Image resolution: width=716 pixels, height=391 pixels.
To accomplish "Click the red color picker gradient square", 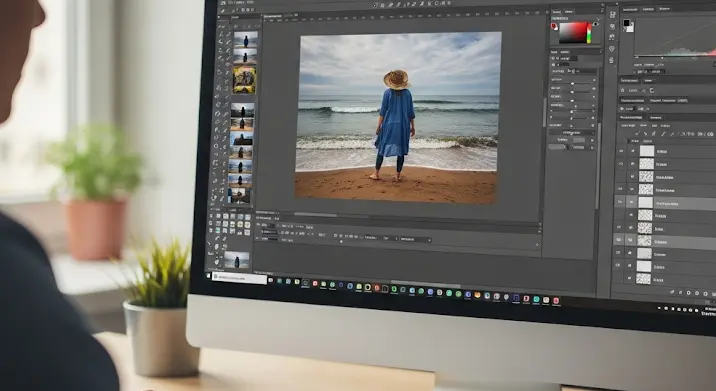I will (573, 32).
